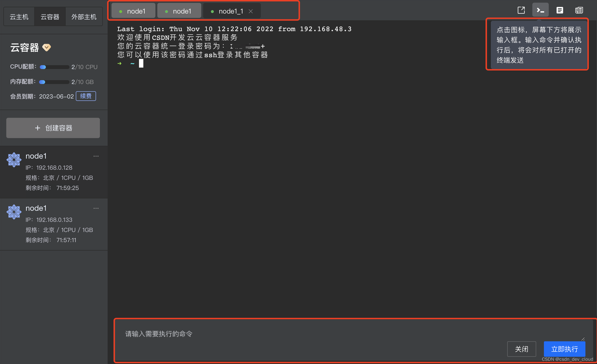Screen dimensions: 597x364
Task: Open more options for the second node1 container
Action: tap(96, 208)
